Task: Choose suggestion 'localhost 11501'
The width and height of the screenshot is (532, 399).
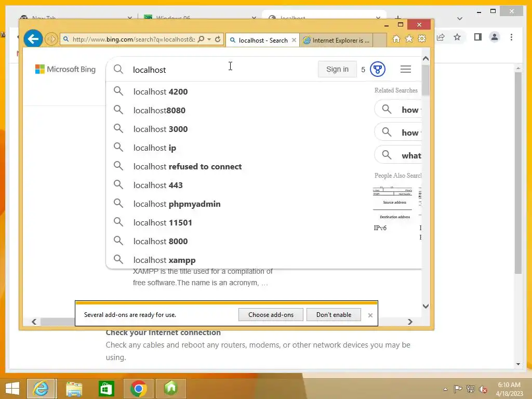Action: pyautogui.click(x=264, y=222)
